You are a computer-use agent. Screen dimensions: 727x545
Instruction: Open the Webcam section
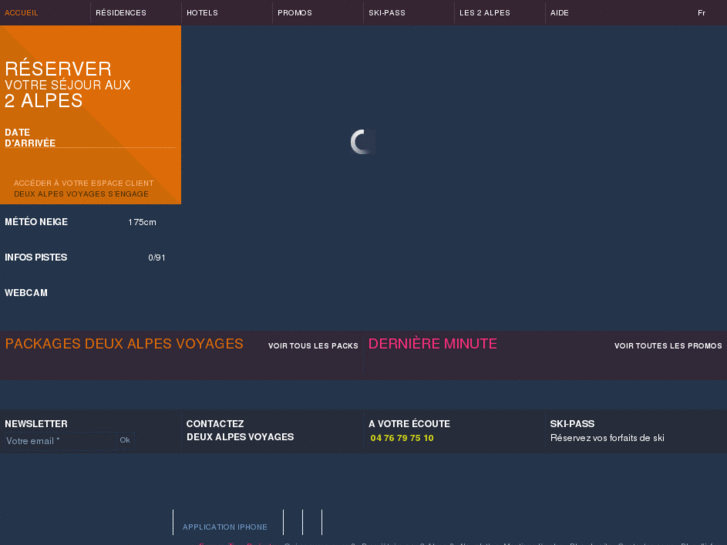tap(26, 293)
